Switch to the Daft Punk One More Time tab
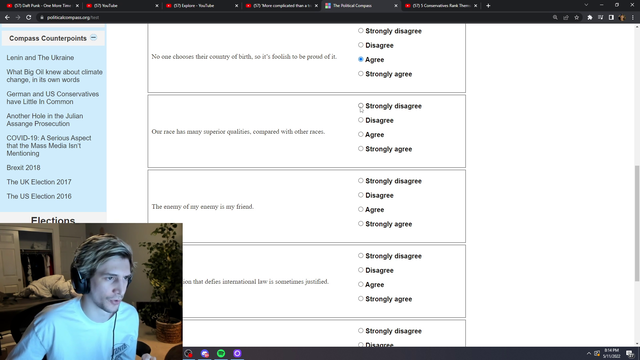The height and width of the screenshot is (360, 640). [43, 6]
